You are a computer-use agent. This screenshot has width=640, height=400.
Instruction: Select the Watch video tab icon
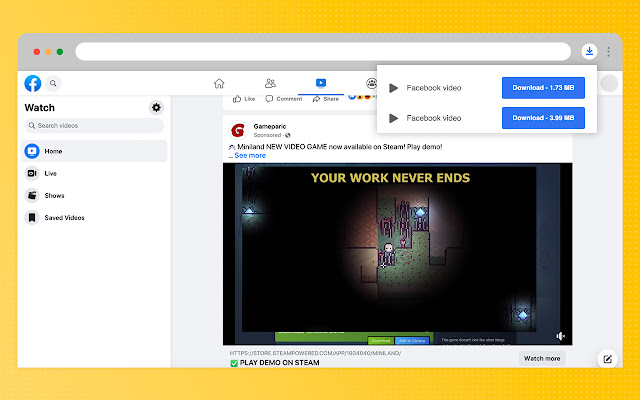[321, 83]
